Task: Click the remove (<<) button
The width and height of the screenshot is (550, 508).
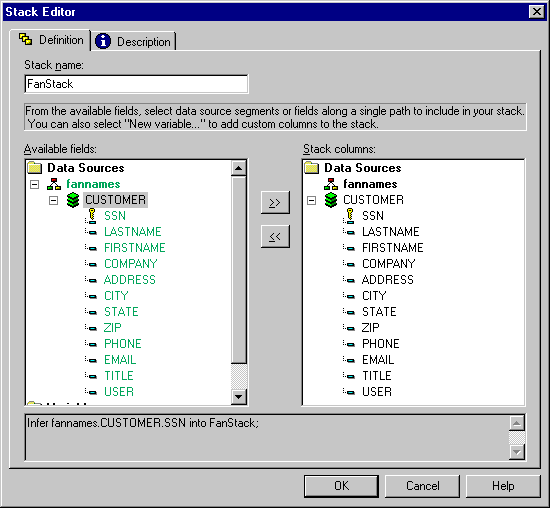Action: click(275, 237)
